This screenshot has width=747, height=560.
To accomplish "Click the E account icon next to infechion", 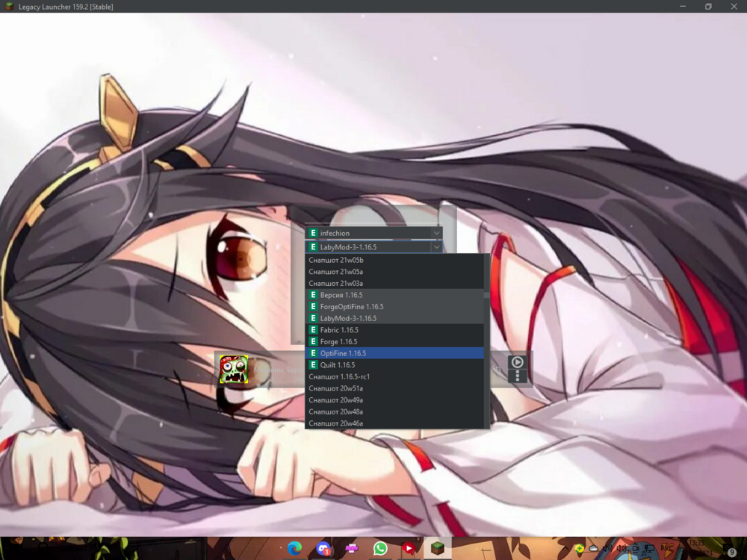I will (x=313, y=233).
